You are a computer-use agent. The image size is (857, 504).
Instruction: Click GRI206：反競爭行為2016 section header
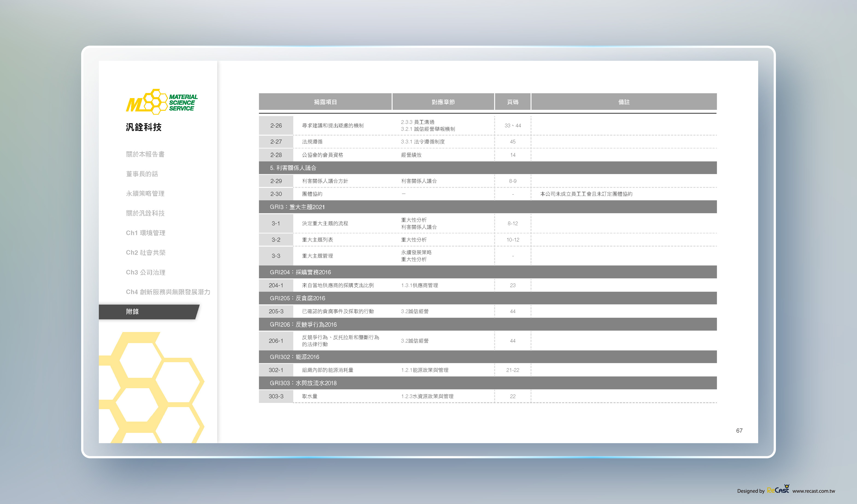click(x=488, y=325)
